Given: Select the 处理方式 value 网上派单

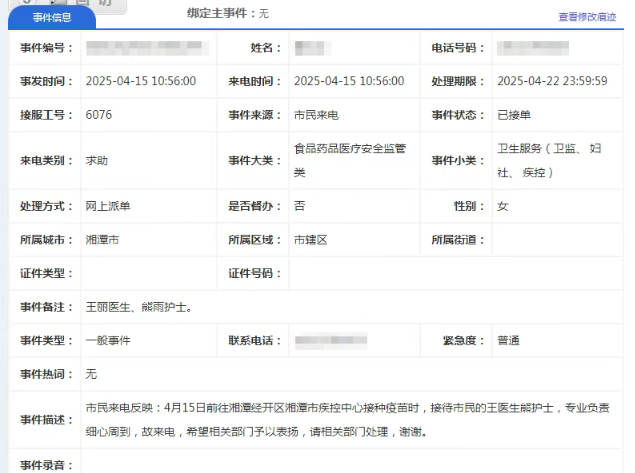Looking at the screenshot, I should pos(108,206).
